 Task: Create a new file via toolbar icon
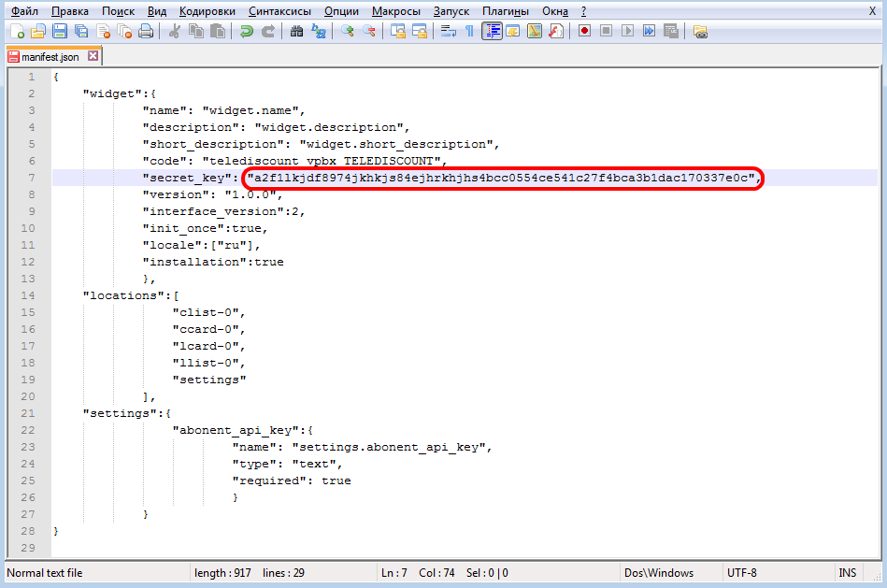click(17, 32)
